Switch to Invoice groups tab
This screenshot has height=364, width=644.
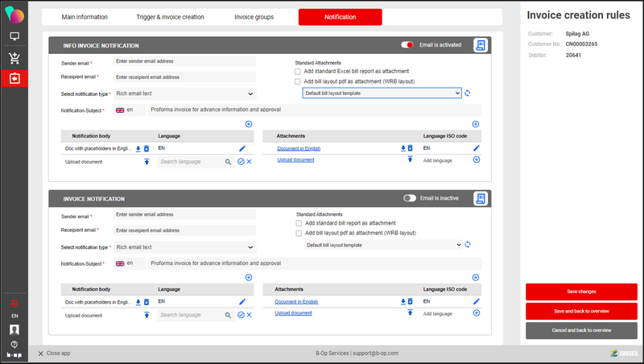tap(254, 17)
